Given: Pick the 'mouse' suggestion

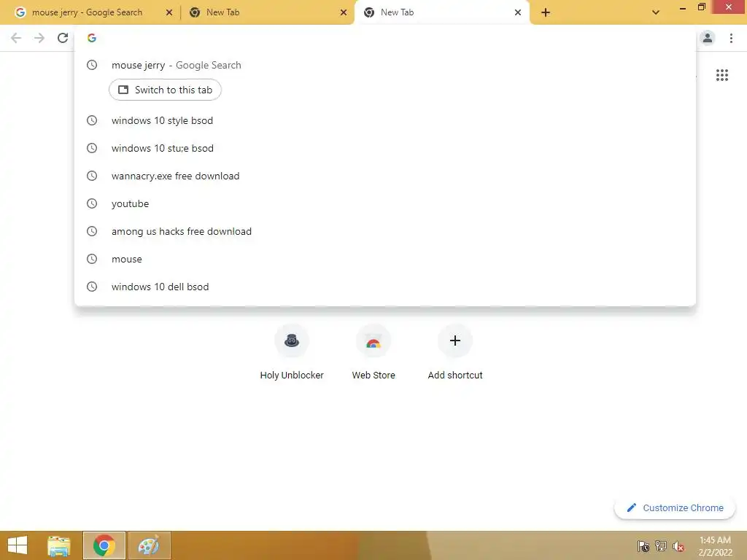Looking at the screenshot, I should coord(385,259).
